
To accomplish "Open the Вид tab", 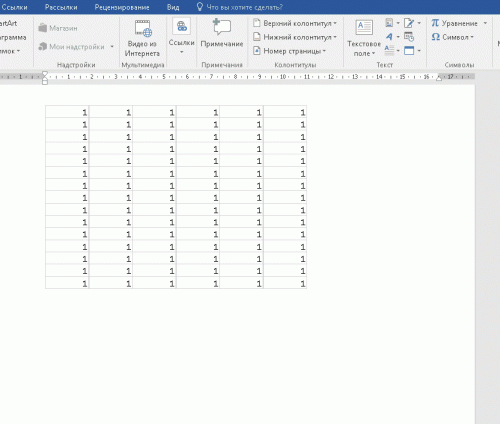I will tap(173, 7).
